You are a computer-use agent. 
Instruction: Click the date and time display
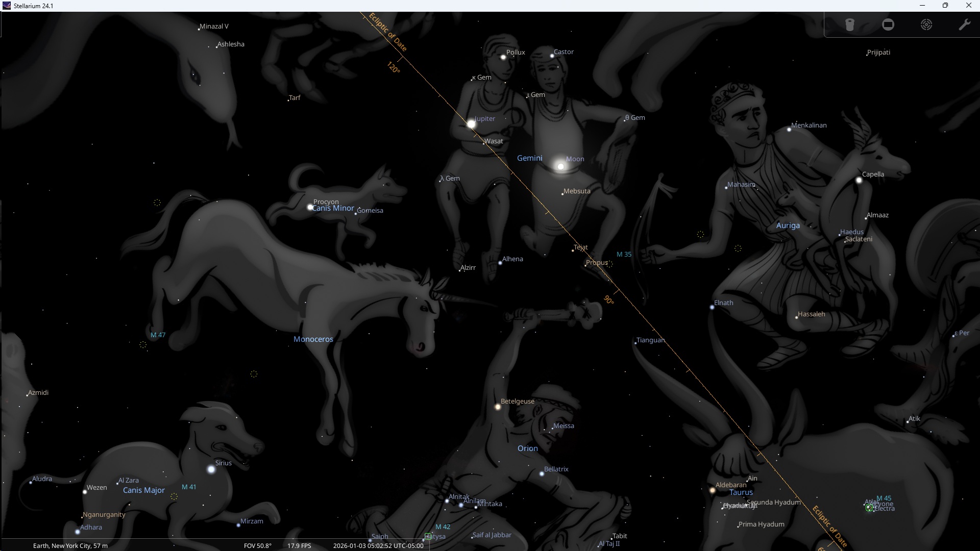378,545
